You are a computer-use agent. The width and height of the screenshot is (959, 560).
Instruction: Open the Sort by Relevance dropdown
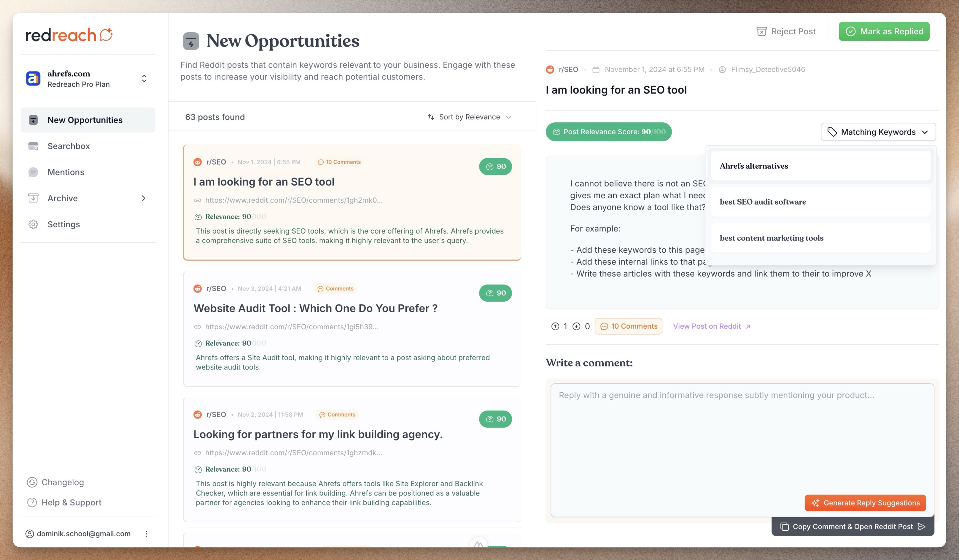(x=470, y=117)
